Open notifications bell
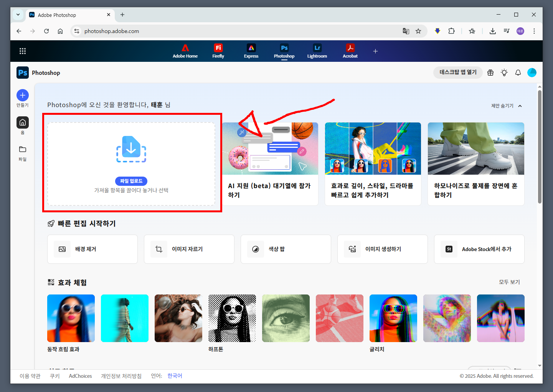This screenshot has width=553, height=392. (x=518, y=73)
